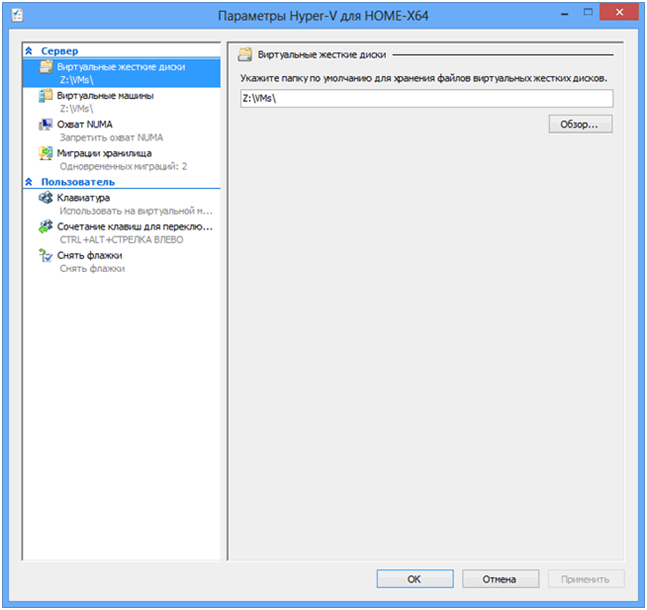This screenshot has height=610, width=647.
Task: Select the CTRL+ALT+СТРЕЛКА ВЛЕВО subtext entry
Action: tap(121, 240)
